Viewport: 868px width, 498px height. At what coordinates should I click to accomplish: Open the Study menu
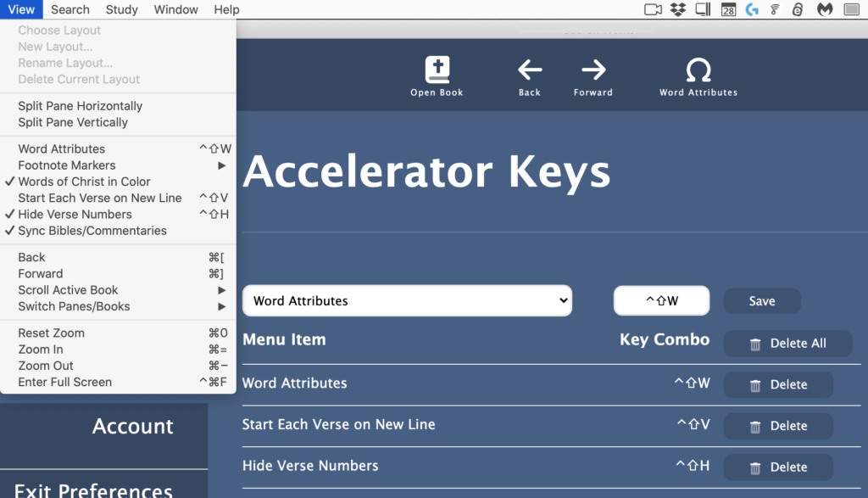[x=122, y=9]
